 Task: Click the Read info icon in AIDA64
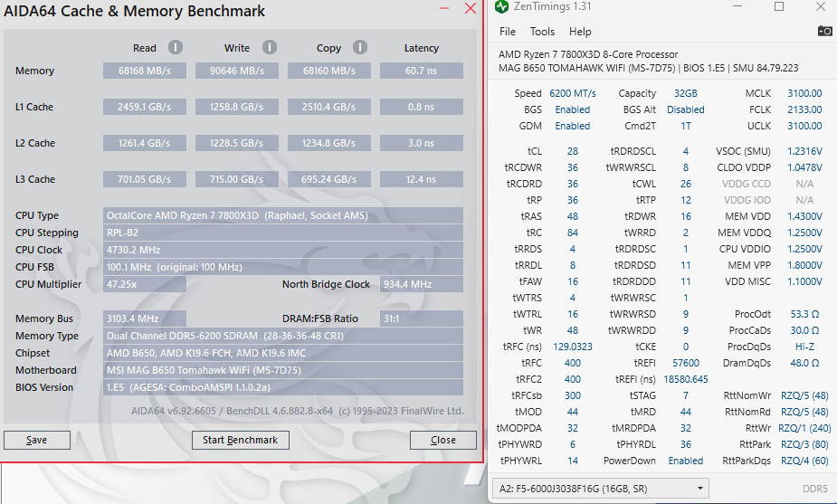[176, 48]
